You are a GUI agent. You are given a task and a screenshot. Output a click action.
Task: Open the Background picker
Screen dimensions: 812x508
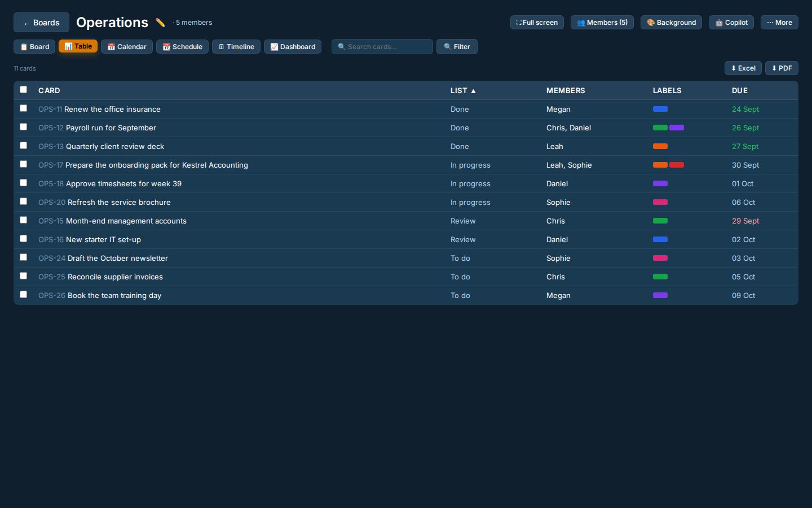tap(671, 23)
